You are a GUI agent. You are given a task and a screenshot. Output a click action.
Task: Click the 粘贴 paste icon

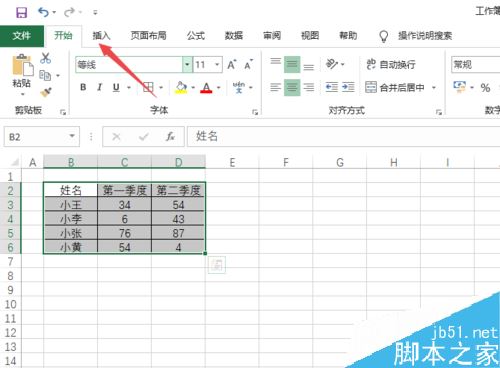23,65
